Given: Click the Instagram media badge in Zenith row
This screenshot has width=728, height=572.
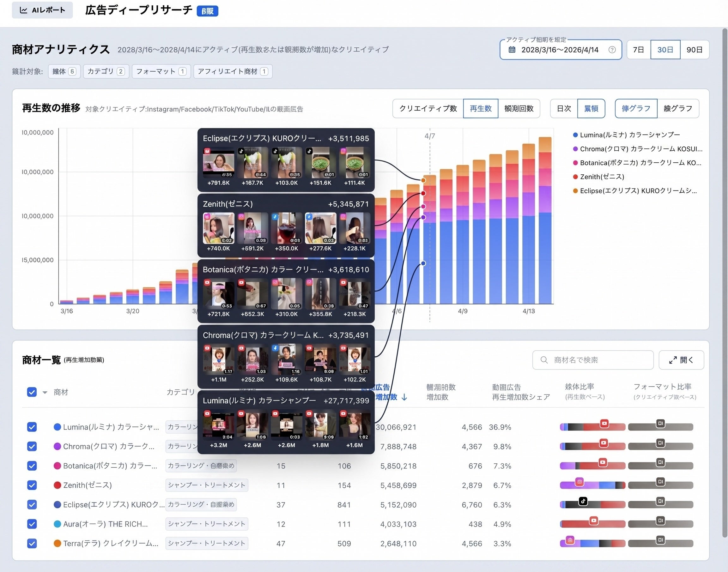Looking at the screenshot, I should [579, 482].
